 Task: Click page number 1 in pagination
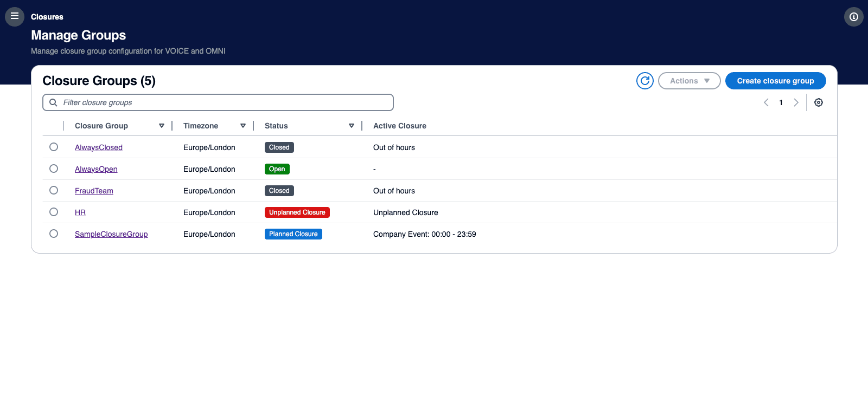781,102
